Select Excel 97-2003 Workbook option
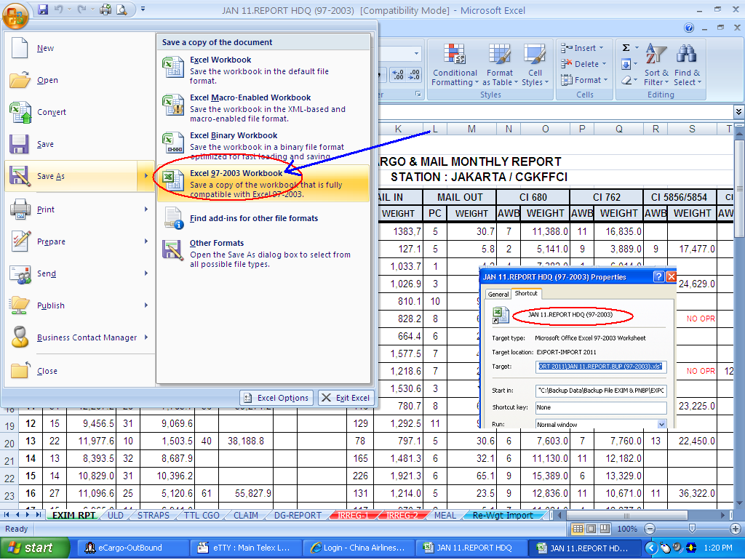Viewport: 745px width, 560px height. pos(263,183)
